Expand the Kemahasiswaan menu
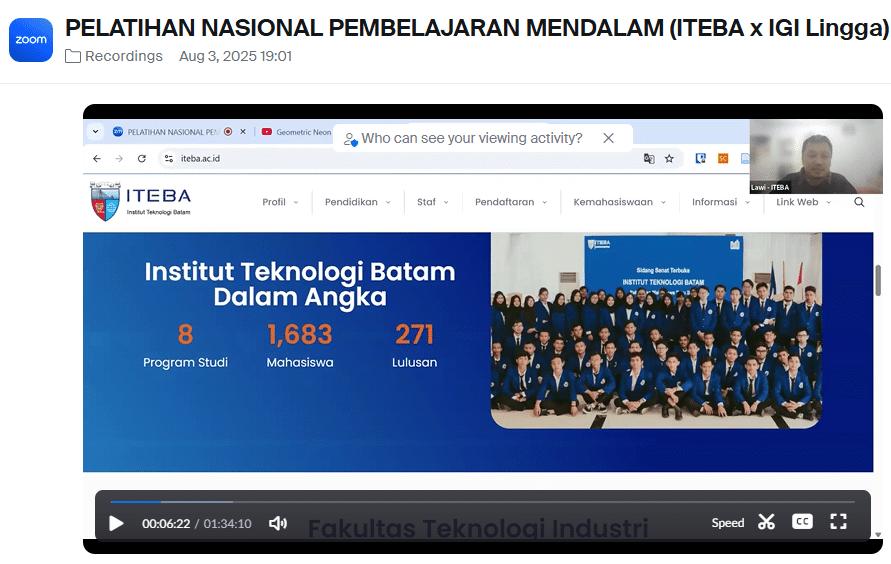The width and height of the screenshot is (891, 564). [x=619, y=202]
